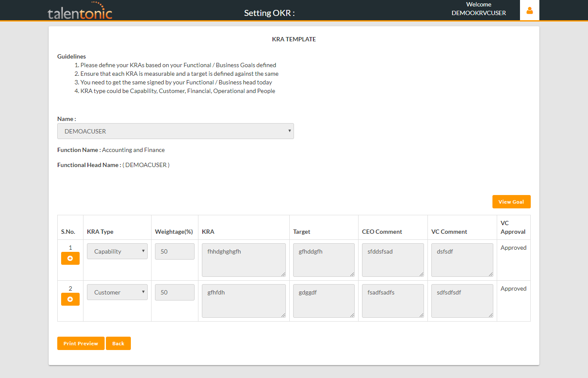Open the Name dropdown showing DEMOACUSER
Screen dimensions: 588x378
pyautogui.click(x=176, y=131)
